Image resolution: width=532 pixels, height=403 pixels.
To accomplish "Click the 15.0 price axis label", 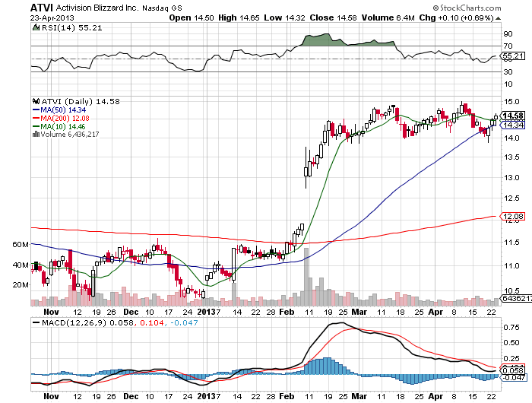I will click(511, 102).
